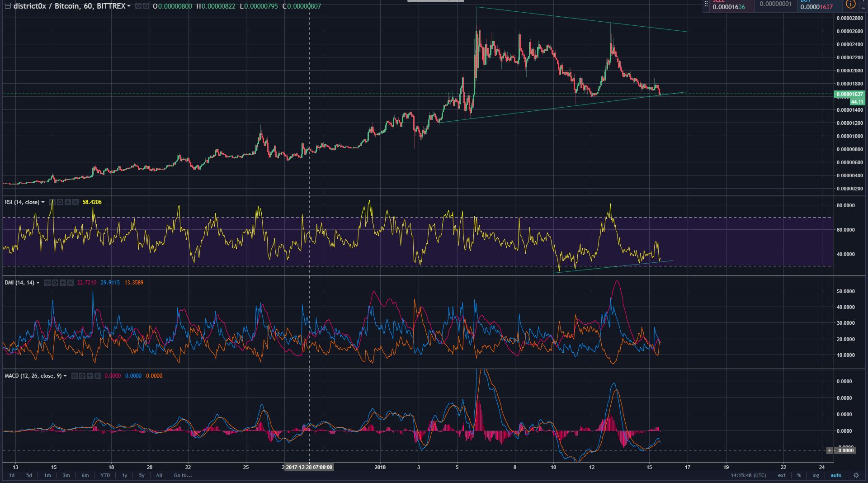Image resolution: width=868 pixels, height=483 pixels.
Task: Select the YTD time range
Action: [x=105, y=475]
